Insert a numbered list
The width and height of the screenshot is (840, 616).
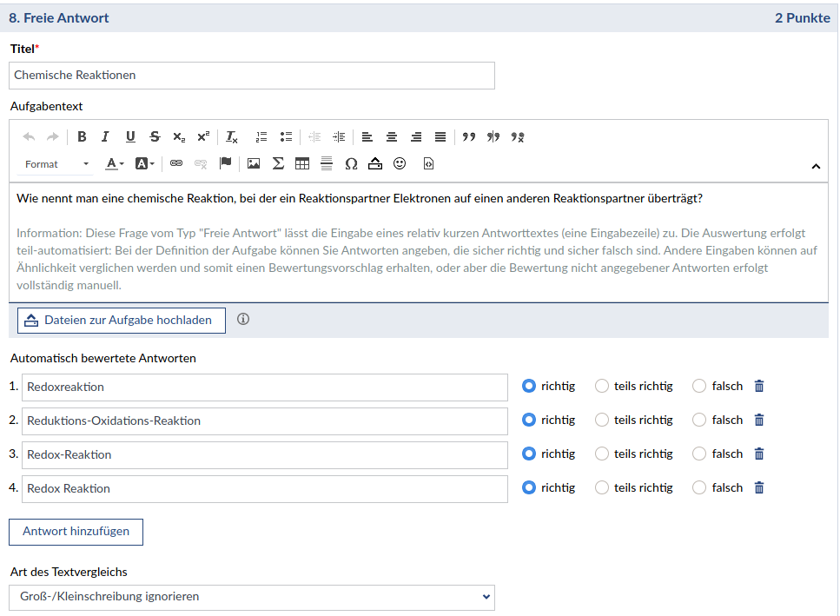(261, 136)
